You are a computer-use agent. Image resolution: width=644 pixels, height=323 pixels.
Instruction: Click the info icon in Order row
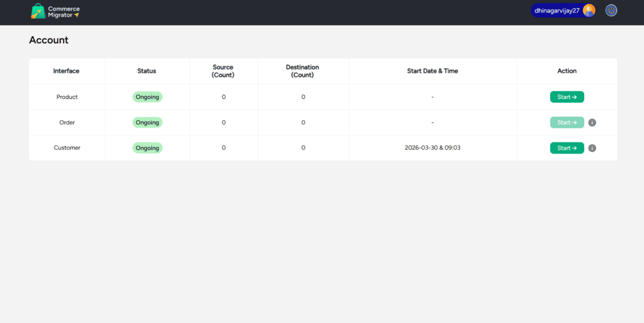[x=592, y=123]
